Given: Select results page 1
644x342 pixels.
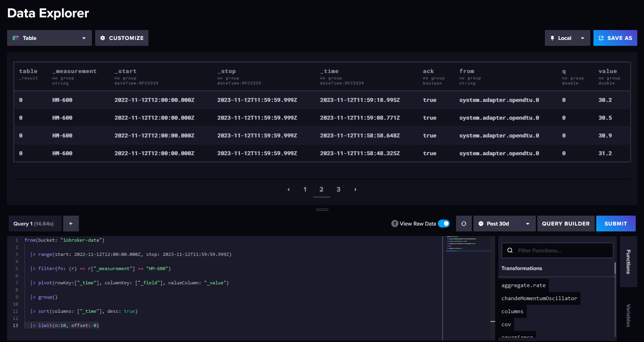Looking at the screenshot, I should point(305,190).
